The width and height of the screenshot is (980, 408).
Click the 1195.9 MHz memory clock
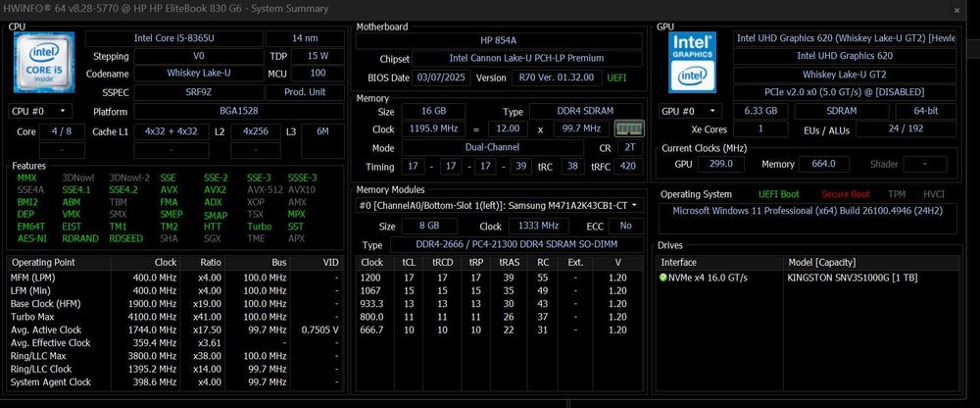coord(433,128)
